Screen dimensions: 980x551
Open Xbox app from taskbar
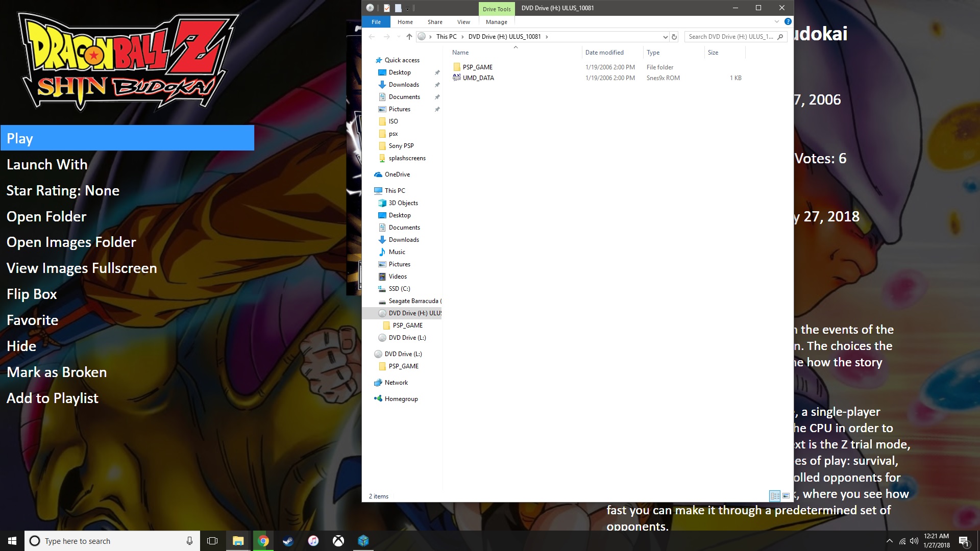(338, 541)
